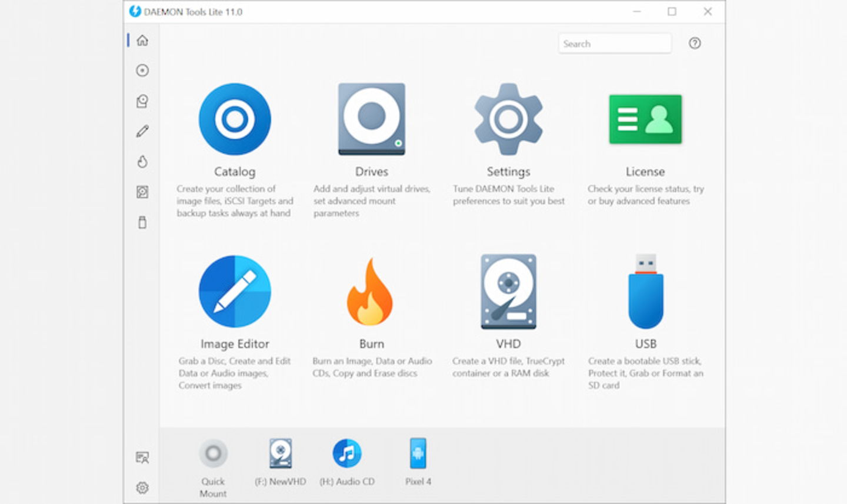The image size is (847, 504).
Task: Open the VHD hard drive tile icon
Action: point(508,292)
